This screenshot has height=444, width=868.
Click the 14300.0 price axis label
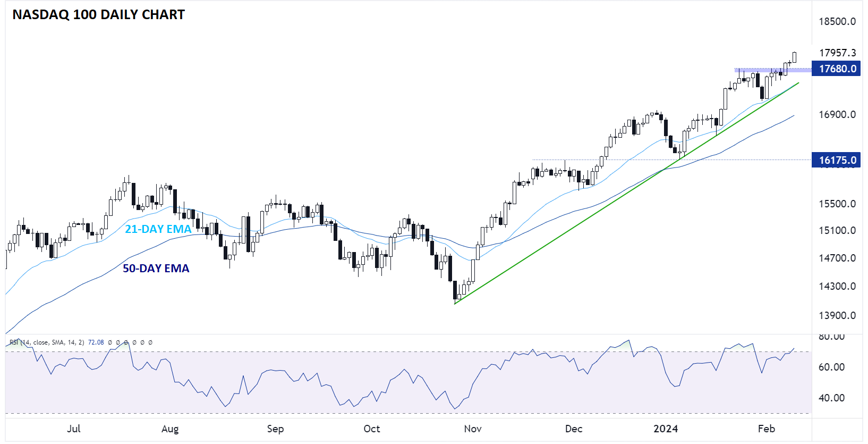tap(837, 286)
